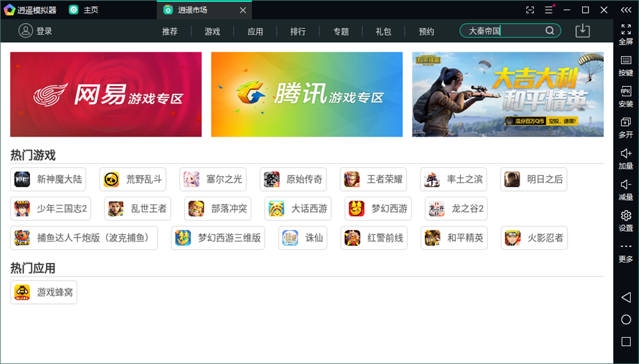Open game 塞尔之光

coord(213,179)
